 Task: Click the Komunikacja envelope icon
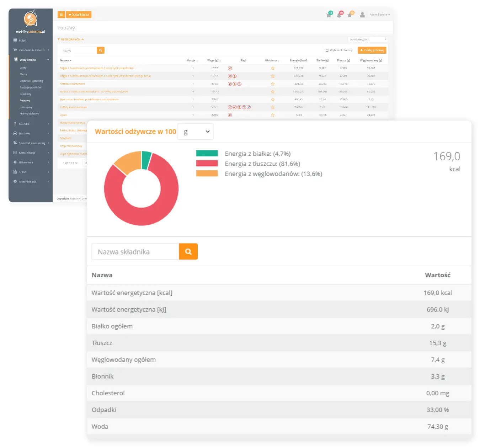(x=15, y=153)
